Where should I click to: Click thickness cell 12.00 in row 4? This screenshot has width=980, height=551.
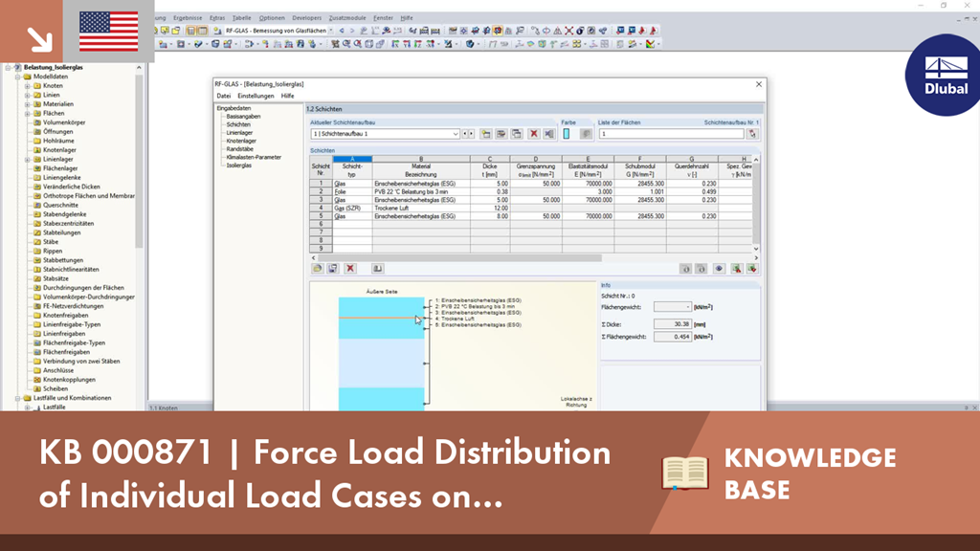coord(490,208)
